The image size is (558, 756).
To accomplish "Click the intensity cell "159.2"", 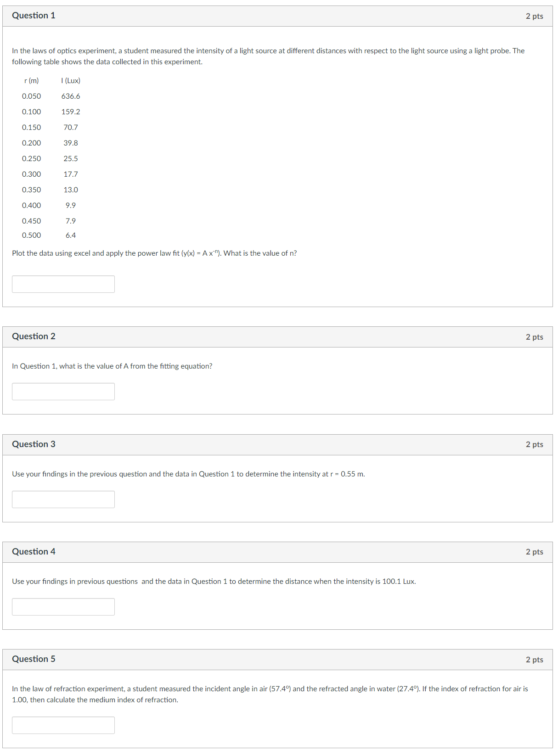I will point(71,112).
